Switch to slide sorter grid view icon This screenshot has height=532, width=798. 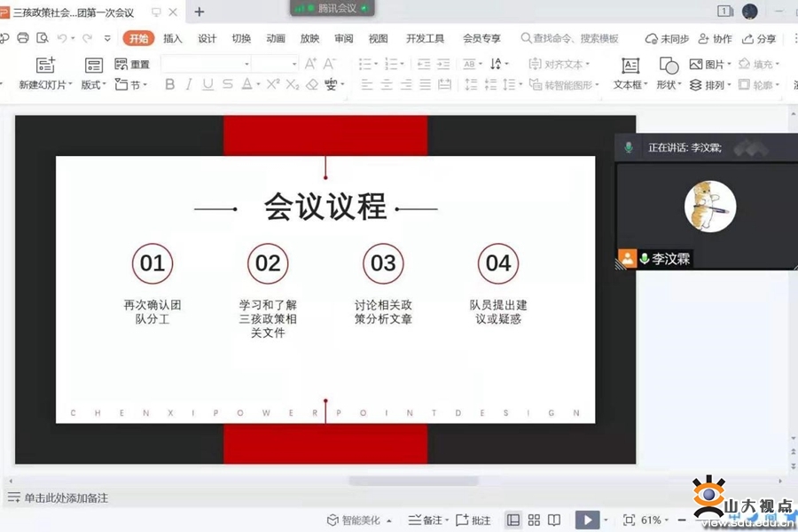click(534, 520)
